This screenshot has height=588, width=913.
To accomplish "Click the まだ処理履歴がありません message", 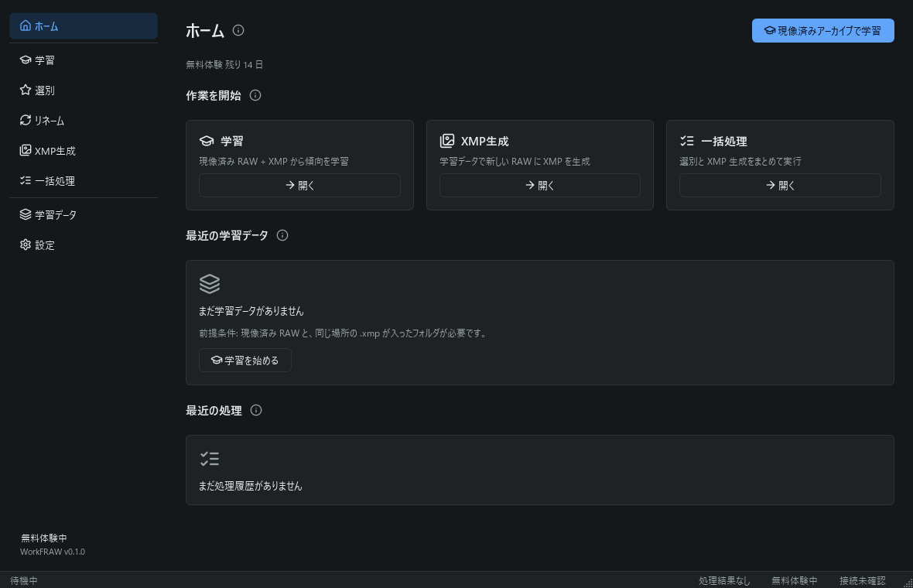I will (251, 486).
